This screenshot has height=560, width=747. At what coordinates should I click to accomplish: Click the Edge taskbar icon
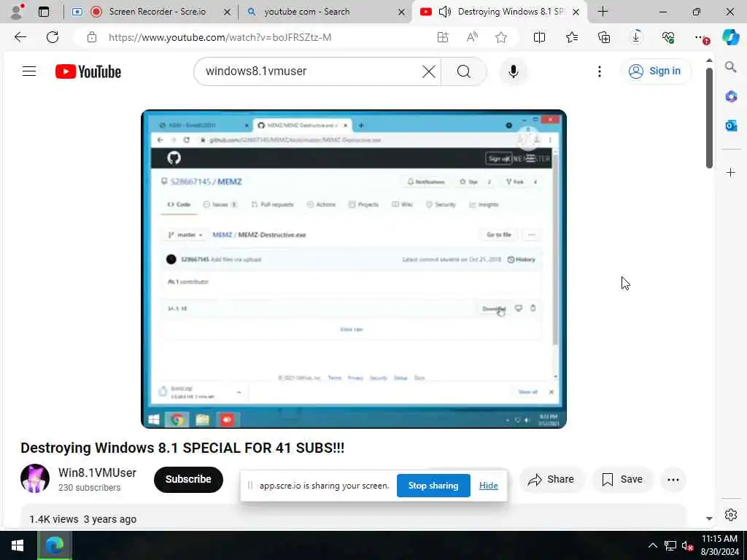click(x=55, y=545)
